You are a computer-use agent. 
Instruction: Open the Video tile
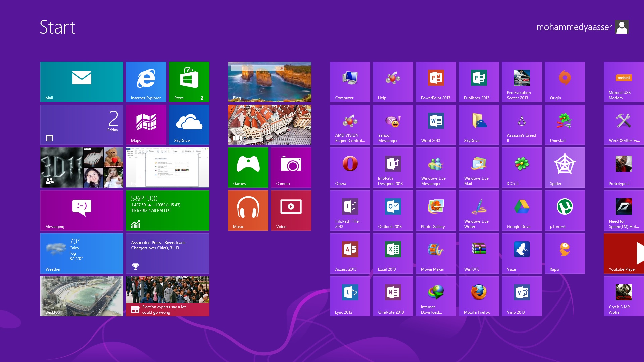click(x=291, y=210)
